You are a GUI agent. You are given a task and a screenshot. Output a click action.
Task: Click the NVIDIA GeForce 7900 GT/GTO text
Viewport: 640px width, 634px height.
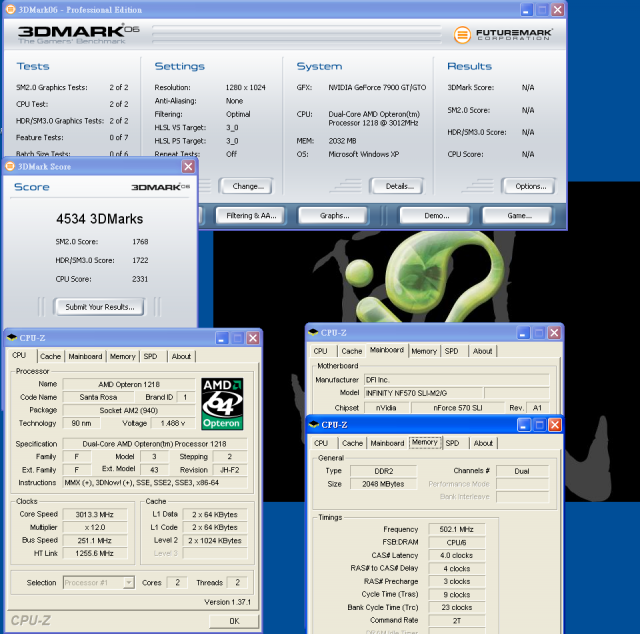377,87
